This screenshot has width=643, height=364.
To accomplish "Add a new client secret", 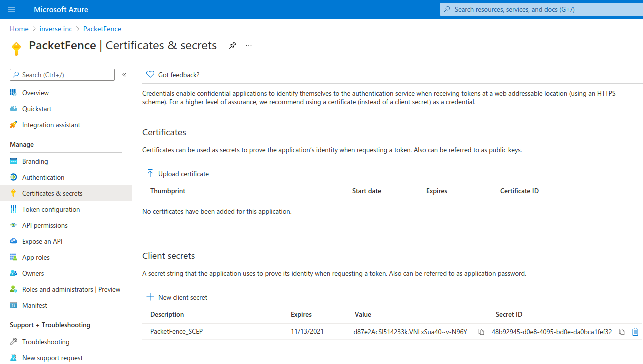I will point(177,297).
